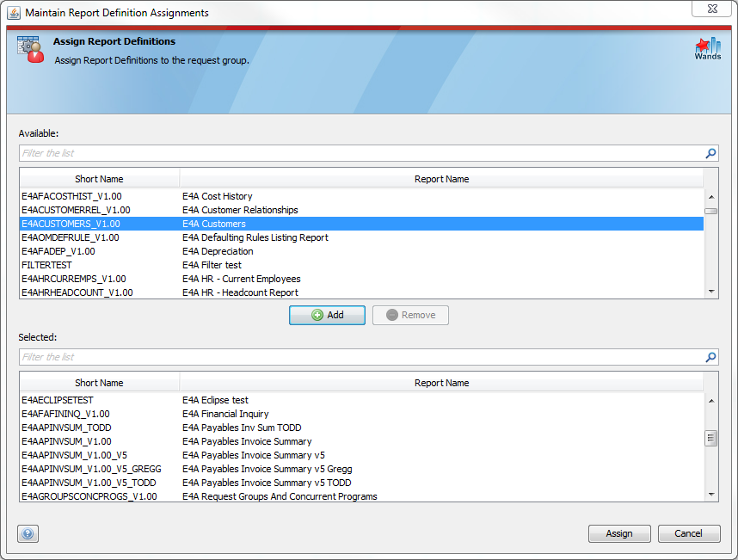Click the Available list scrollbar thumb

[x=711, y=212]
